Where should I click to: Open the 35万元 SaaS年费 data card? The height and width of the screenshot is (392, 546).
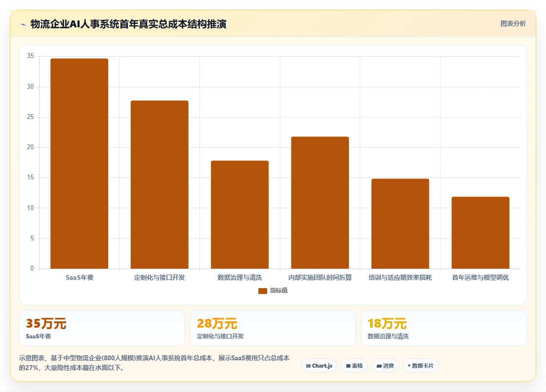point(102,328)
